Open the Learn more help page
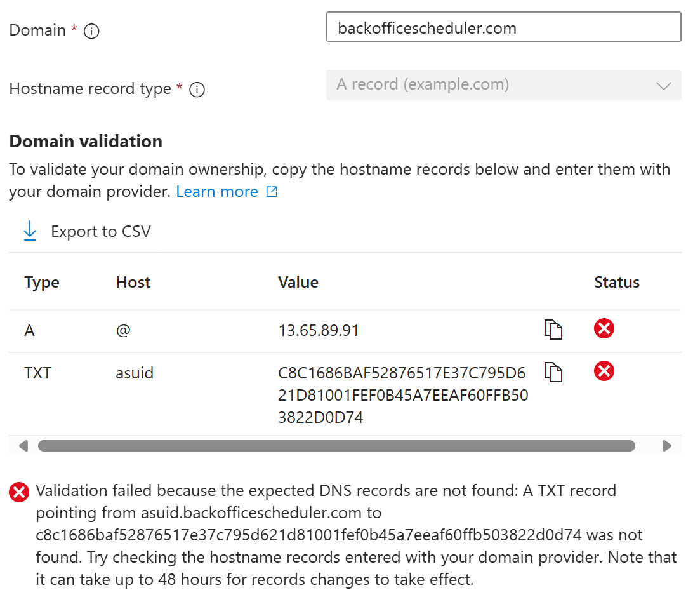700x602 pixels. (218, 191)
